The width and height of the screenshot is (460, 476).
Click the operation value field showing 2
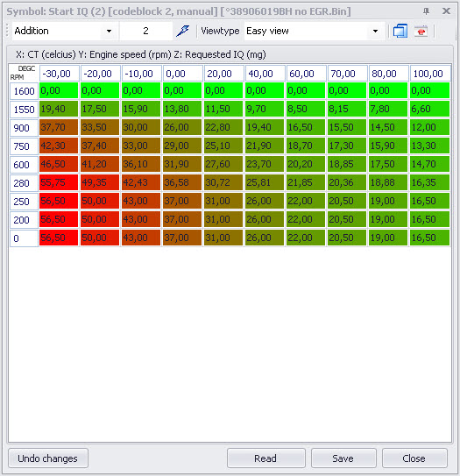[x=146, y=31]
